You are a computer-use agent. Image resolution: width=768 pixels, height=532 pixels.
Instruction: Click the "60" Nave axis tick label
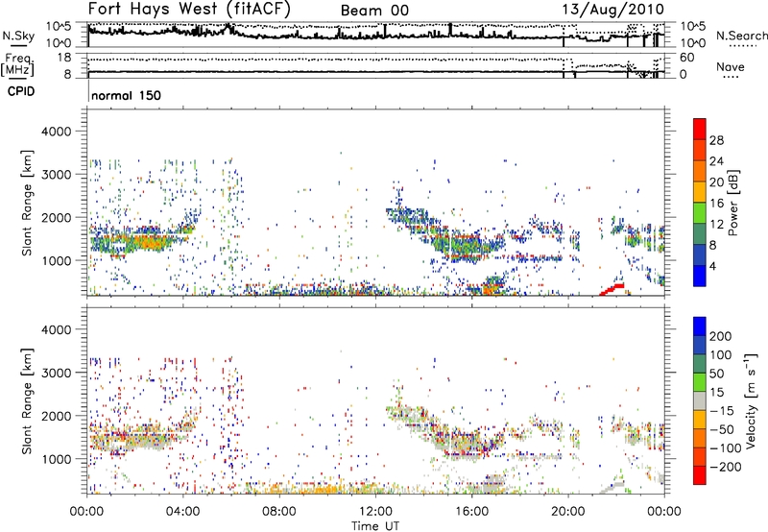click(x=686, y=58)
